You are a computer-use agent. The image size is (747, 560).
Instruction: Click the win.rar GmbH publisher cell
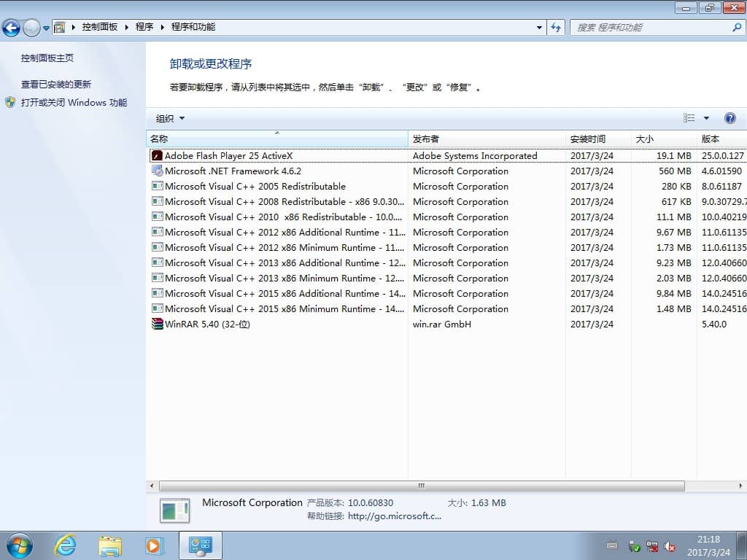click(442, 324)
